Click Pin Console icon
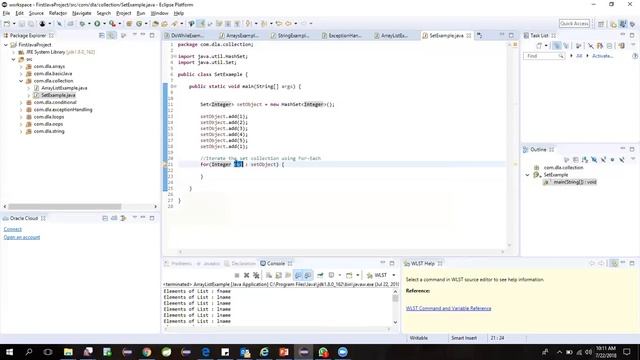Image resolution: width=640 pixels, height=360 pixels. click(x=320, y=275)
